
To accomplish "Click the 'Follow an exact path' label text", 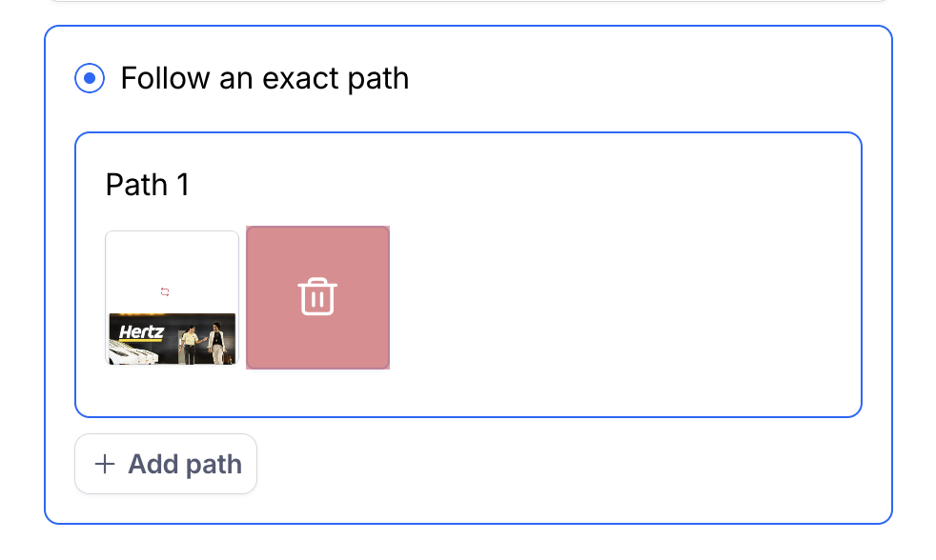I will [x=264, y=78].
